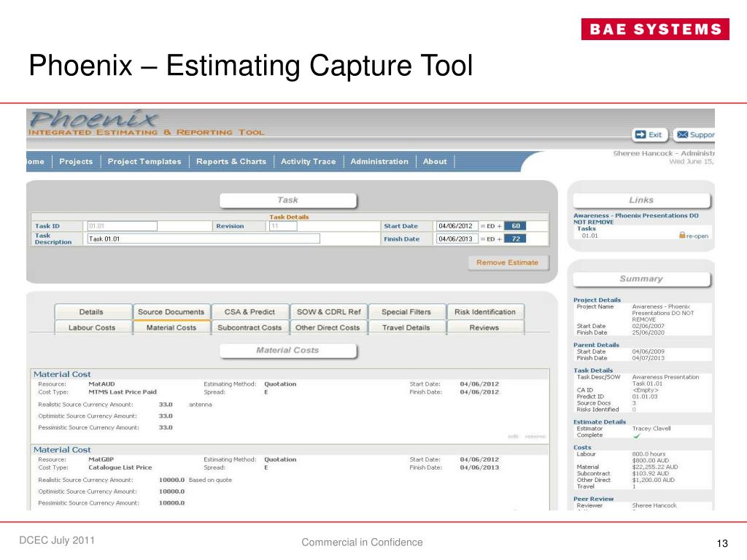Switch to the CSA & Predict tab
747x560 pixels.
click(x=249, y=312)
